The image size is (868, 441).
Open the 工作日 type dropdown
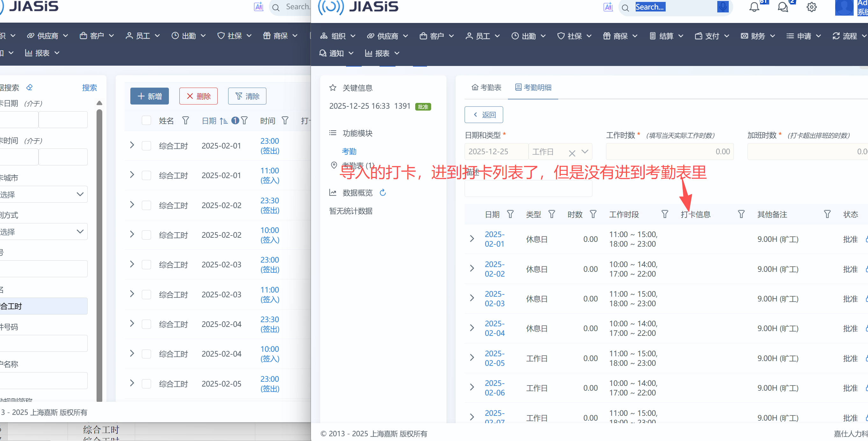[585, 152]
